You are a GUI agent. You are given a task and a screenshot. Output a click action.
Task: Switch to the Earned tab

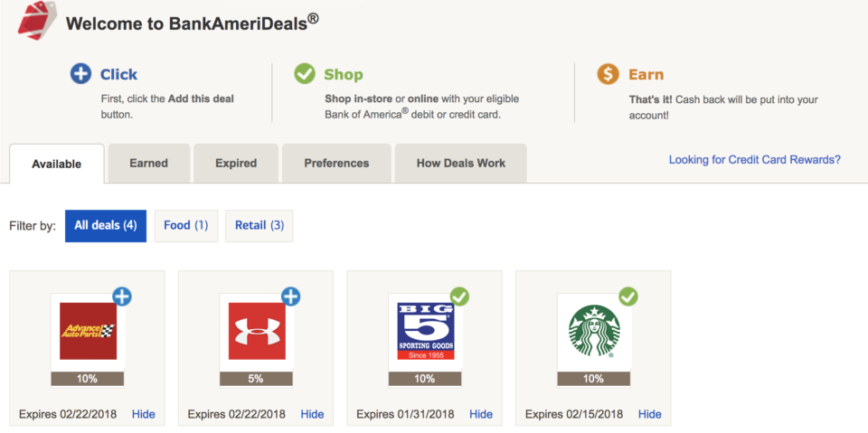(149, 164)
